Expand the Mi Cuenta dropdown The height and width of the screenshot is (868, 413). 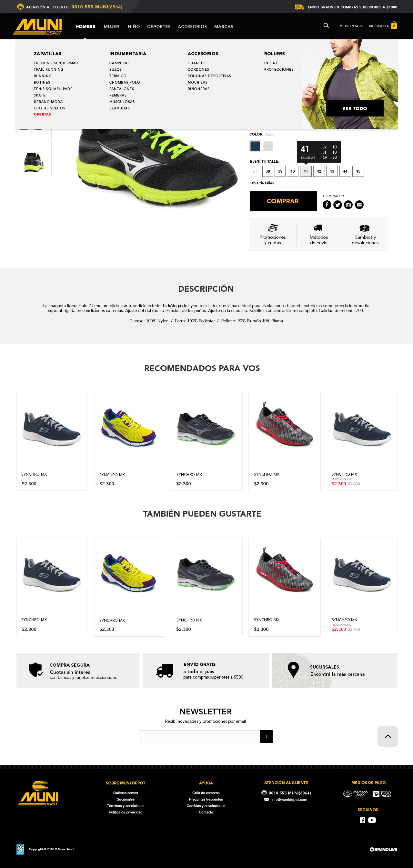click(351, 26)
